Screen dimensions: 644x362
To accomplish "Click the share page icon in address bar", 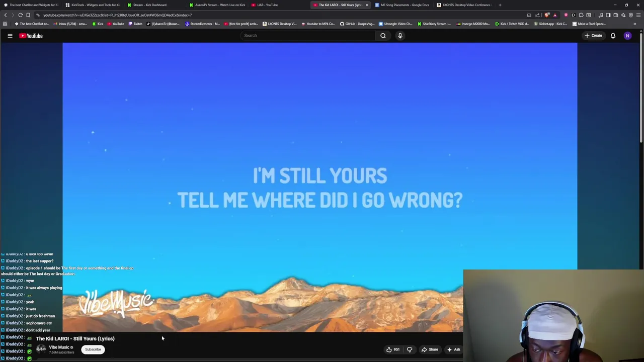I will tap(537, 15).
